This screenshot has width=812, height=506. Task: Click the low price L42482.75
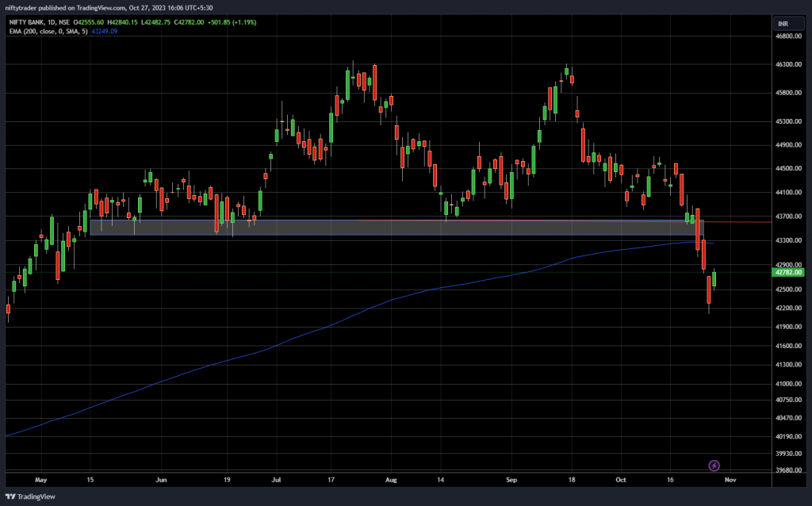pyautogui.click(x=156, y=22)
